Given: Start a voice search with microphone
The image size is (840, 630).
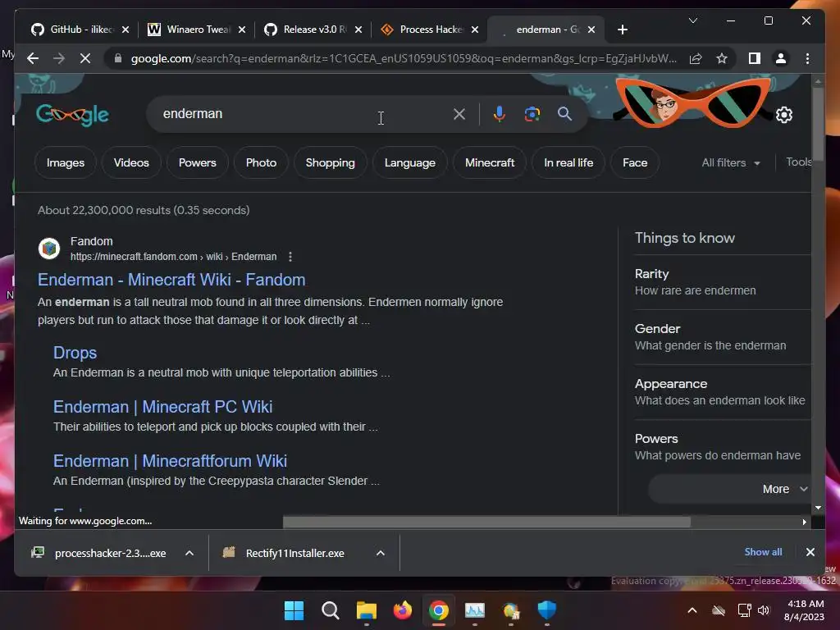Looking at the screenshot, I should click(500, 114).
